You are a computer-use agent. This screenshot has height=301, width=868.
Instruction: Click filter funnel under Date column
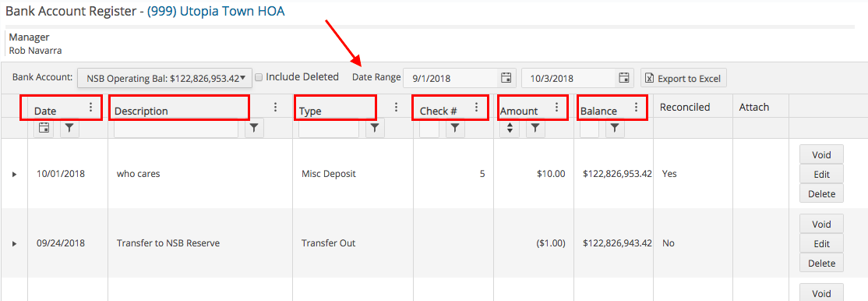[x=69, y=128]
